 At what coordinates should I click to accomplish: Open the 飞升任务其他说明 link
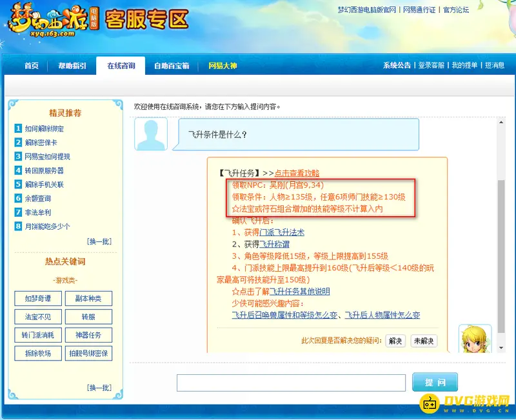[x=299, y=292]
